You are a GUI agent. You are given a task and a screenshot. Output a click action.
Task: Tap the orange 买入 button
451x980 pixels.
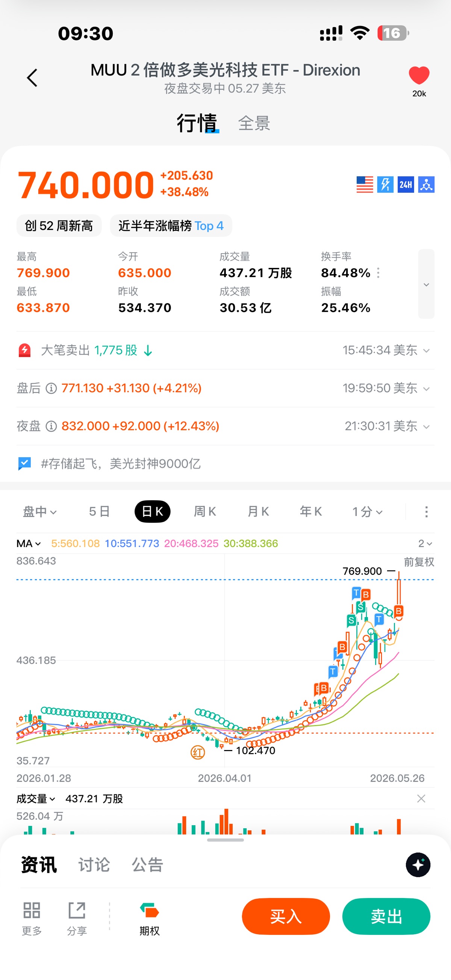(286, 916)
